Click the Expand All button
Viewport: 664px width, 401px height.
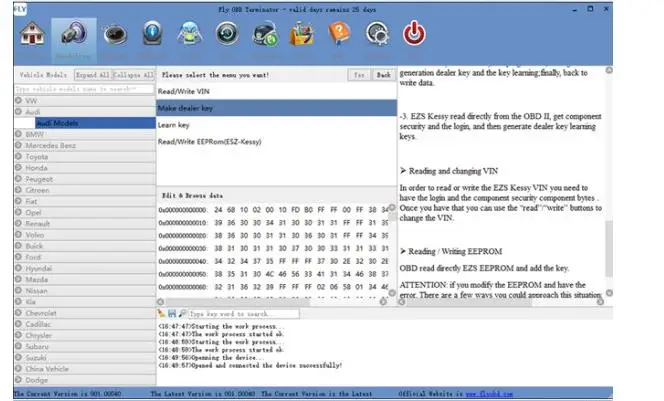93,75
